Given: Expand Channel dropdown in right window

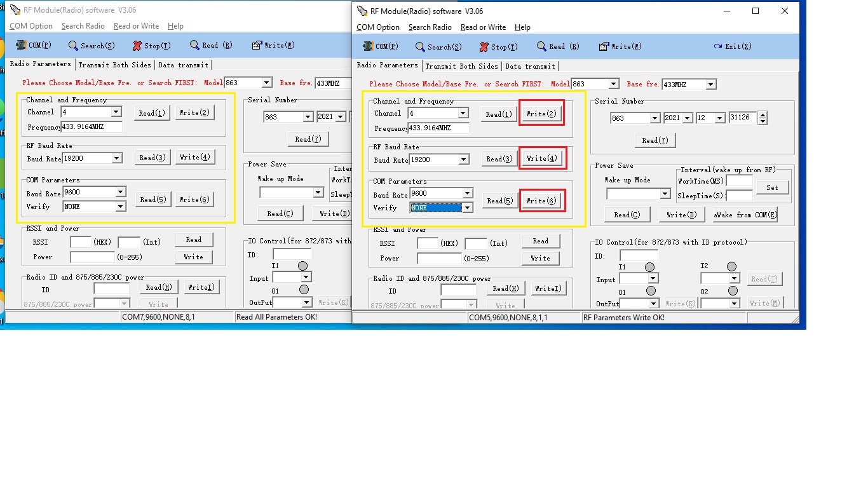Looking at the screenshot, I should [x=463, y=113].
